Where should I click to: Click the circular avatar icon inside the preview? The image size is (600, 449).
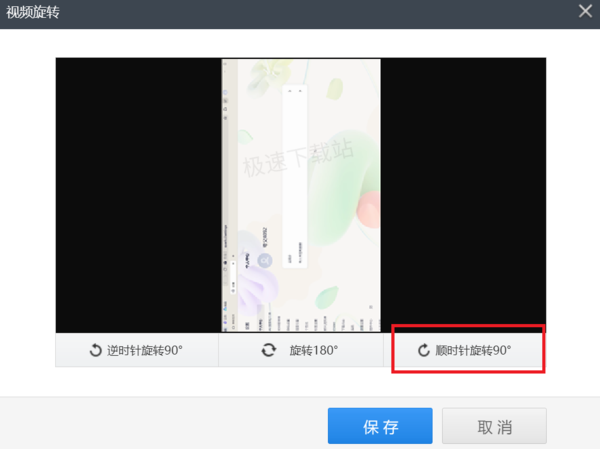coord(264,261)
